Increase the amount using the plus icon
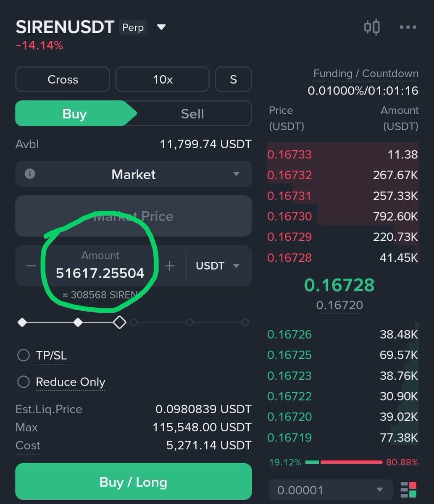Screen dimensions: 434x504 pos(169,265)
